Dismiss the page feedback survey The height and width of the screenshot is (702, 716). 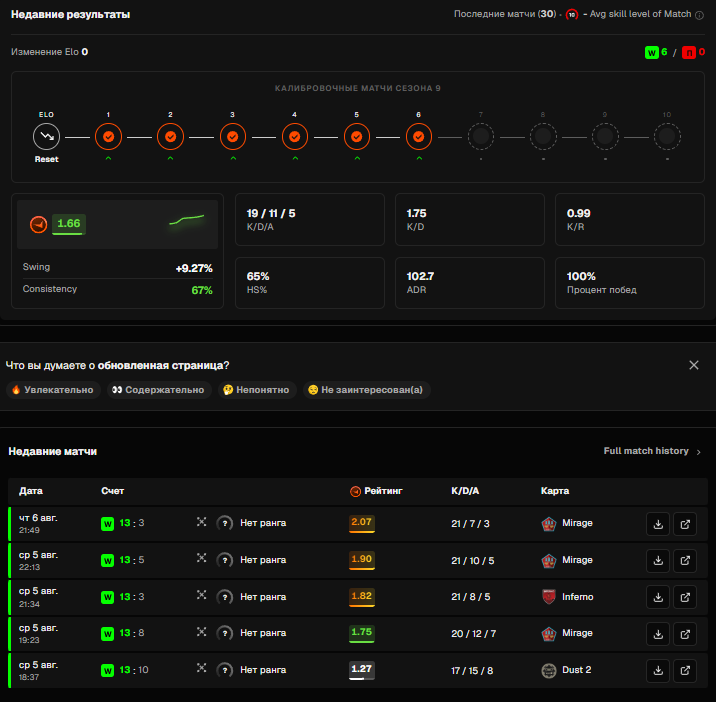[x=694, y=365]
